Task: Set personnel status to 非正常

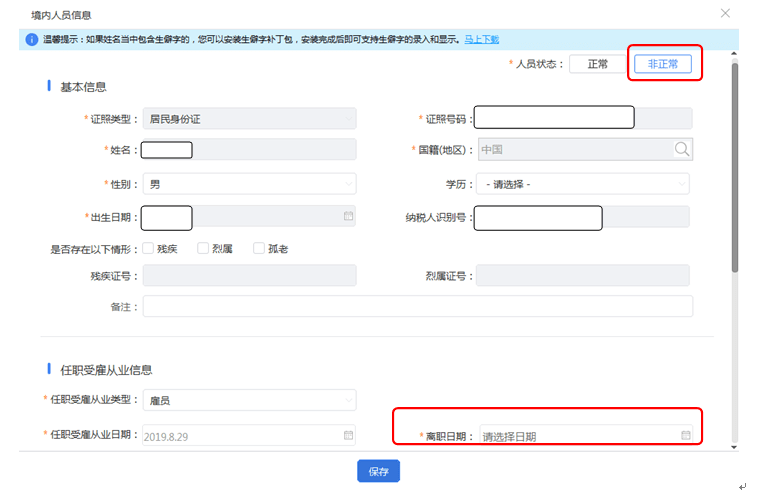Action: click(662, 64)
